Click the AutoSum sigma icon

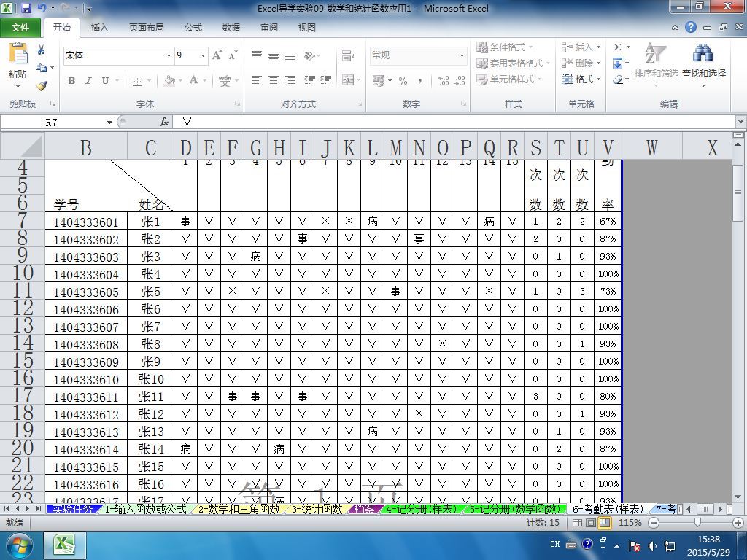(x=617, y=47)
